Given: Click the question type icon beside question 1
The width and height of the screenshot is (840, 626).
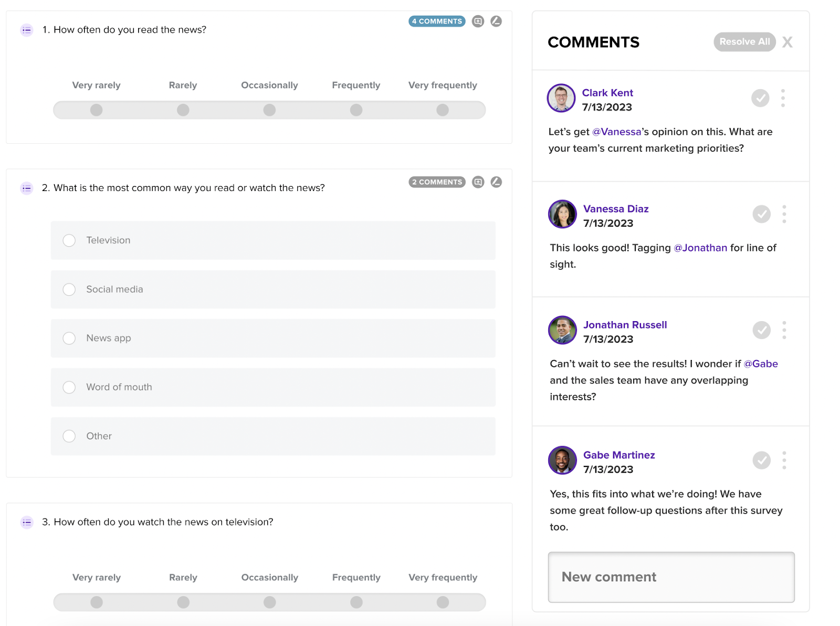Looking at the screenshot, I should (x=27, y=30).
